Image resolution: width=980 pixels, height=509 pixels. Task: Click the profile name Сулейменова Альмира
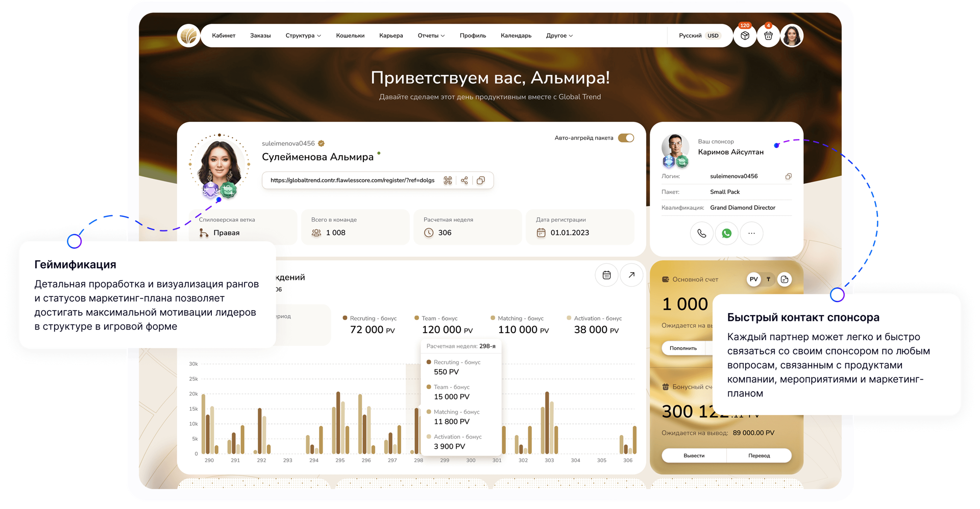coord(317,157)
